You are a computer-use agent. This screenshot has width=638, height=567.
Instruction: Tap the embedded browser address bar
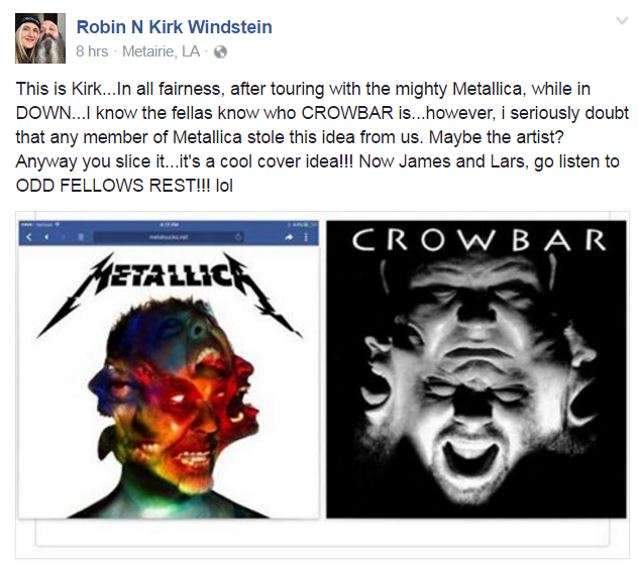tap(169, 237)
